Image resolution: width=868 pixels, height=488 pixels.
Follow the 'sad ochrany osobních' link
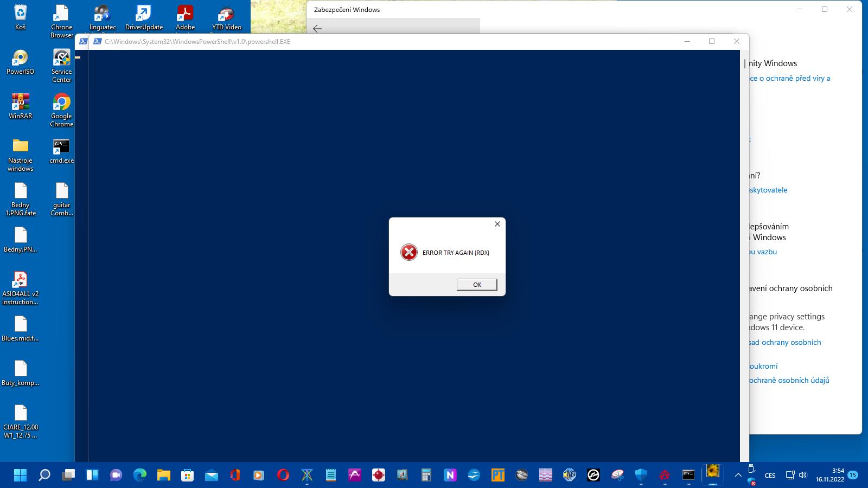[x=785, y=342]
